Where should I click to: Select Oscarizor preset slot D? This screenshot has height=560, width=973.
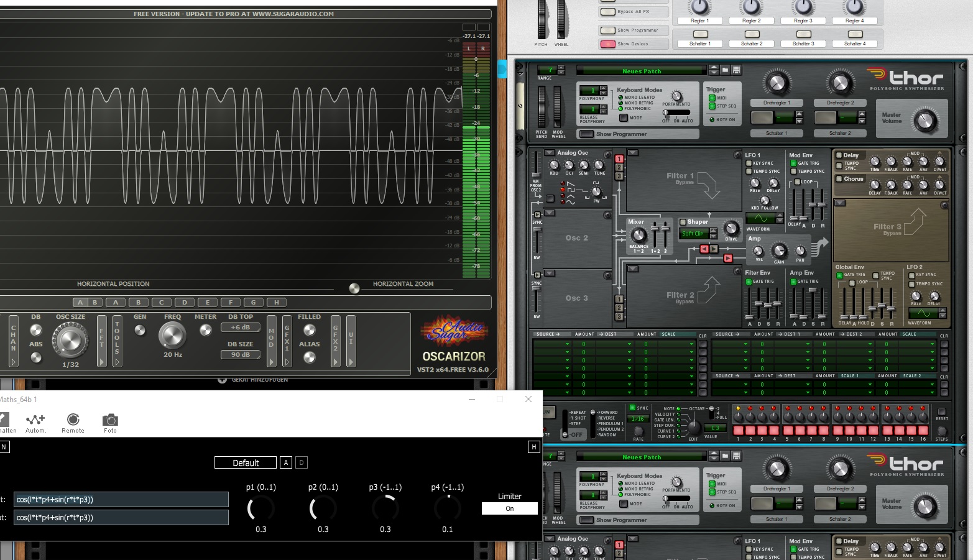click(x=184, y=303)
